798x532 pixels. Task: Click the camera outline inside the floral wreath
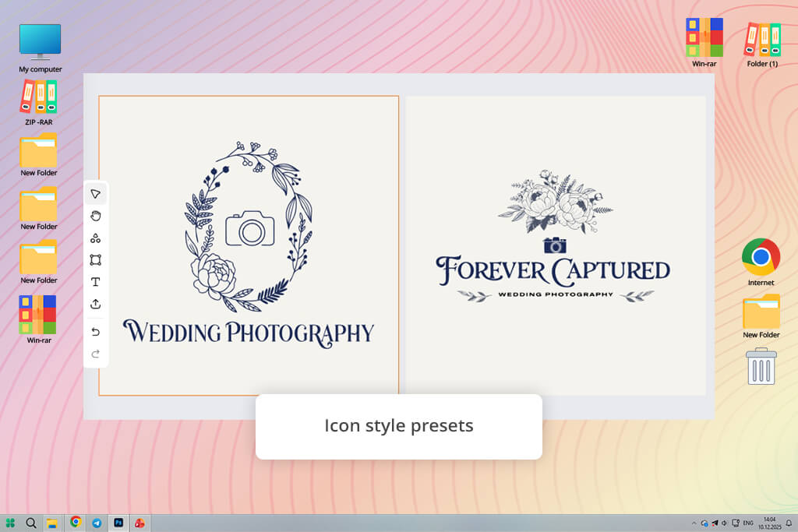click(x=250, y=228)
